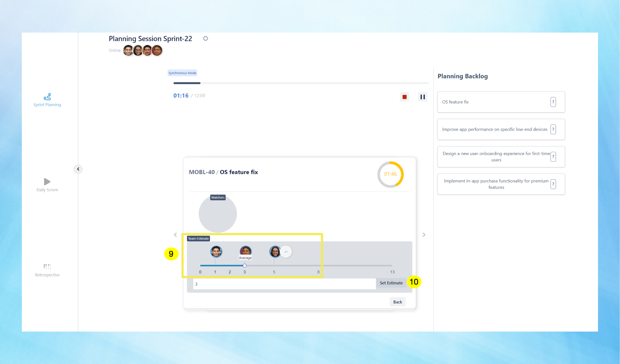Collapse the left sidebar chevron
Screen dimensions: 620x364
tap(78, 169)
